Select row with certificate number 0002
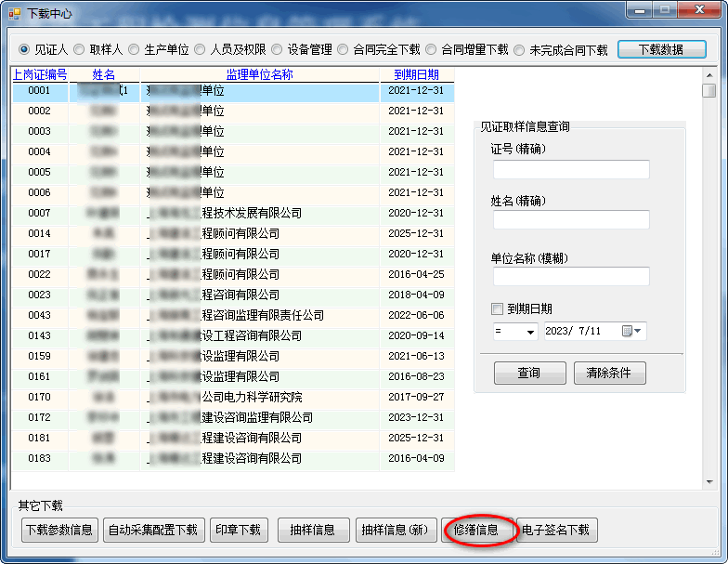Viewport: 728px width, 564px height. tap(233, 111)
